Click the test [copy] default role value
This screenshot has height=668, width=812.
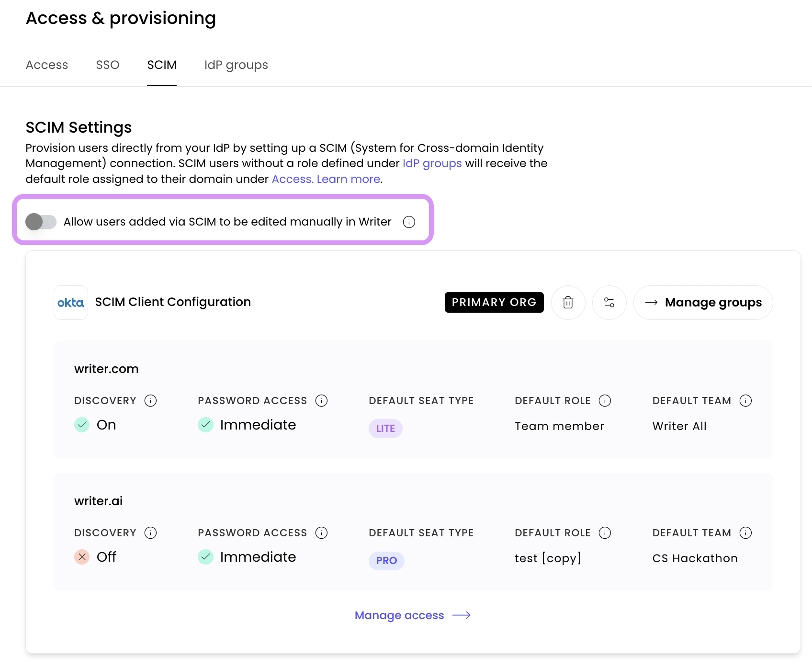click(548, 558)
